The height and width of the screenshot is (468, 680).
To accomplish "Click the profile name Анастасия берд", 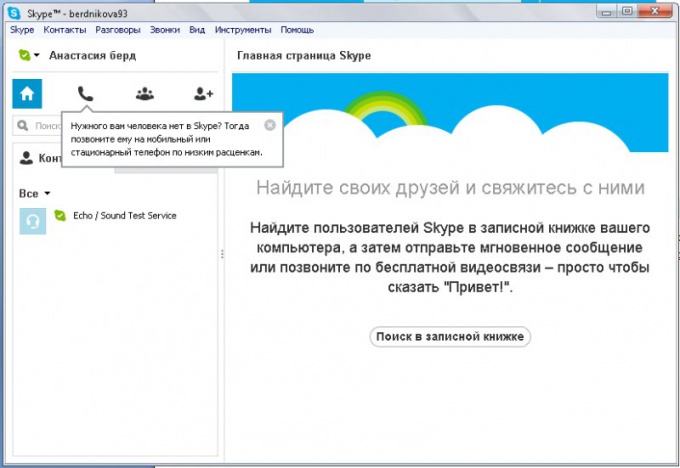I will [92, 56].
